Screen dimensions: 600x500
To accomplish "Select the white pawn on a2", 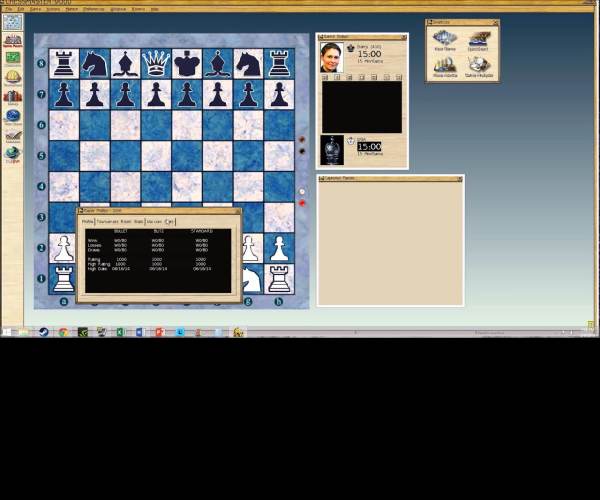I will pos(64,248).
